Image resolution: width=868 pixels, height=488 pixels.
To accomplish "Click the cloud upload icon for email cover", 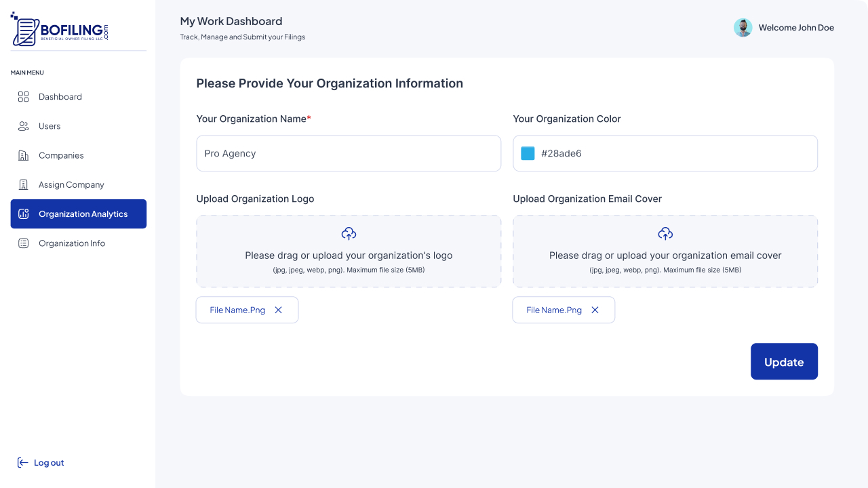I will [x=665, y=234].
